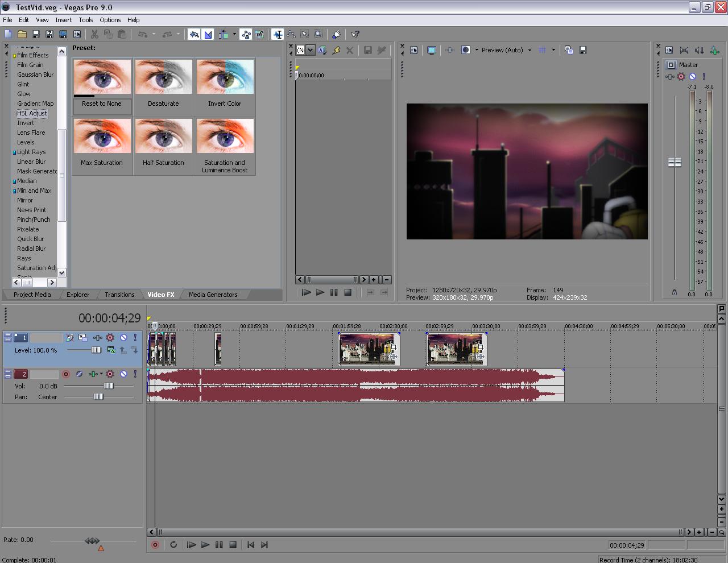Open compositing mode on video track 1
Screen dimensions: 728x563
(111, 350)
